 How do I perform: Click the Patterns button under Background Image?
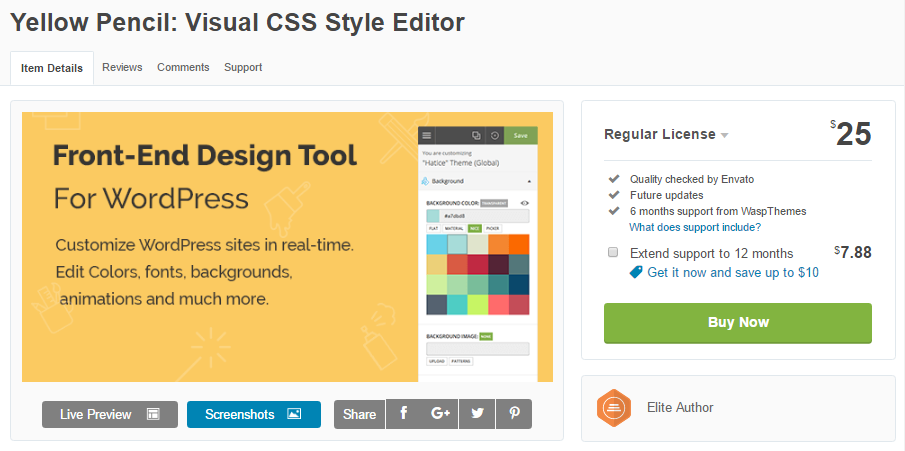[461, 361]
